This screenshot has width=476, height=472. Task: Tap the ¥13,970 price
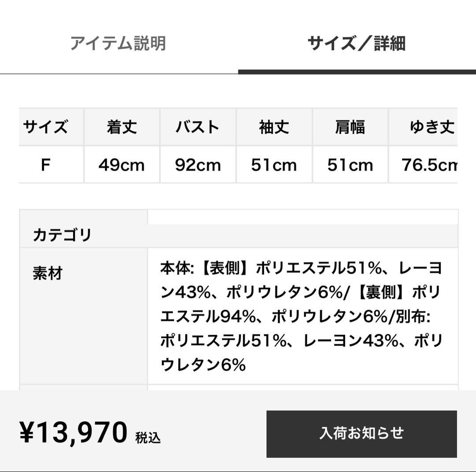tap(74, 432)
